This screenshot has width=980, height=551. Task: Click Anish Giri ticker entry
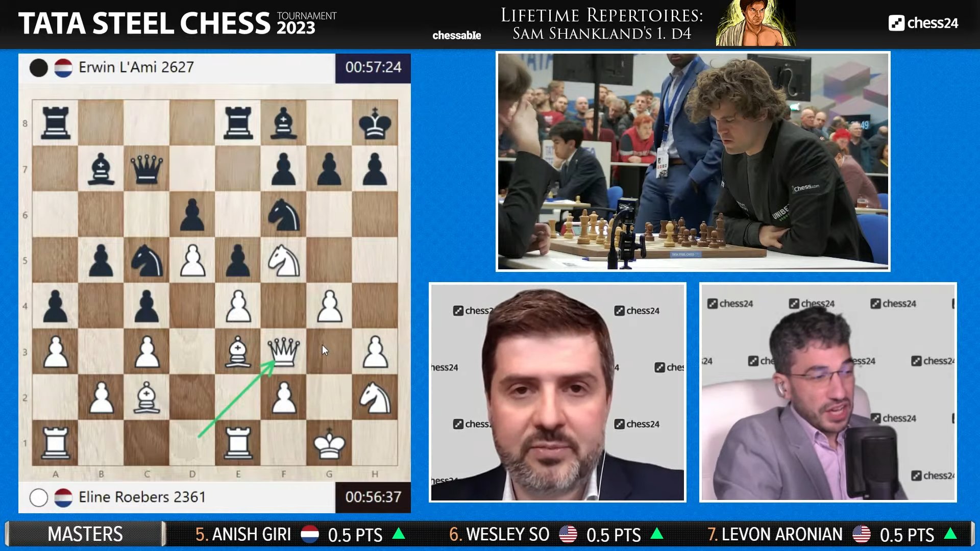click(x=300, y=534)
